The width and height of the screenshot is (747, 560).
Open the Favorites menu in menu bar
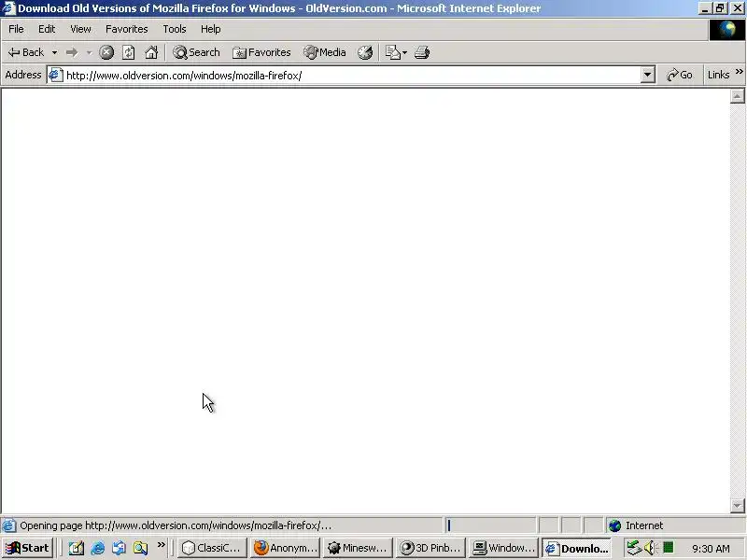click(127, 29)
